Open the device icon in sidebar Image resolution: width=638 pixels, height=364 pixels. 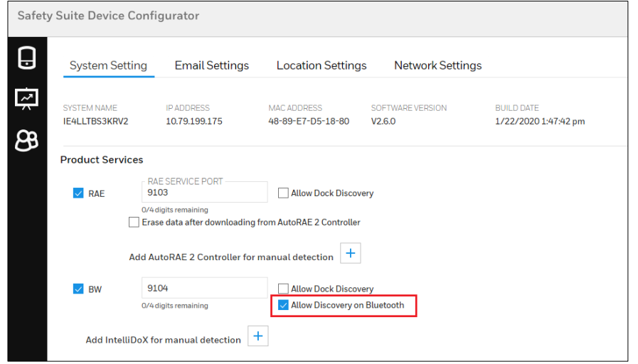tap(26, 58)
